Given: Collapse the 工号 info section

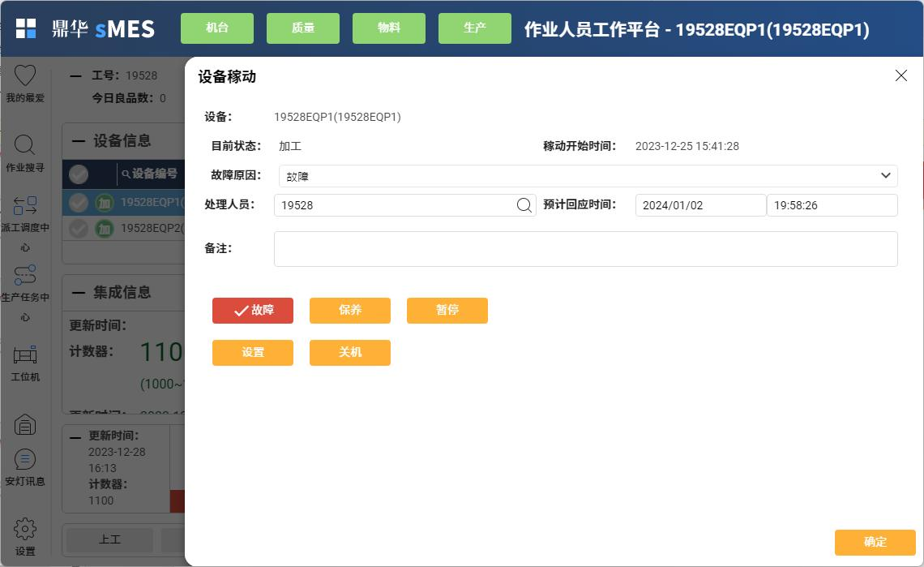Looking at the screenshot, I should (x=75, y=76).
